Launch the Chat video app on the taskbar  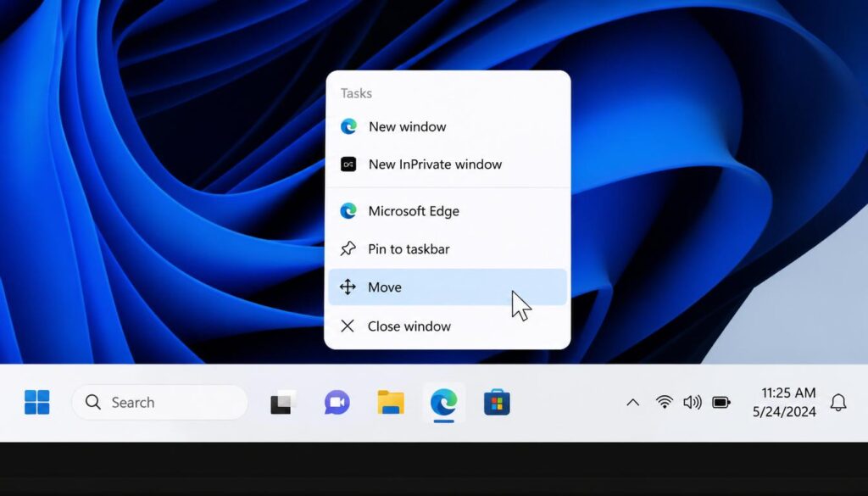tap(337, 403)
